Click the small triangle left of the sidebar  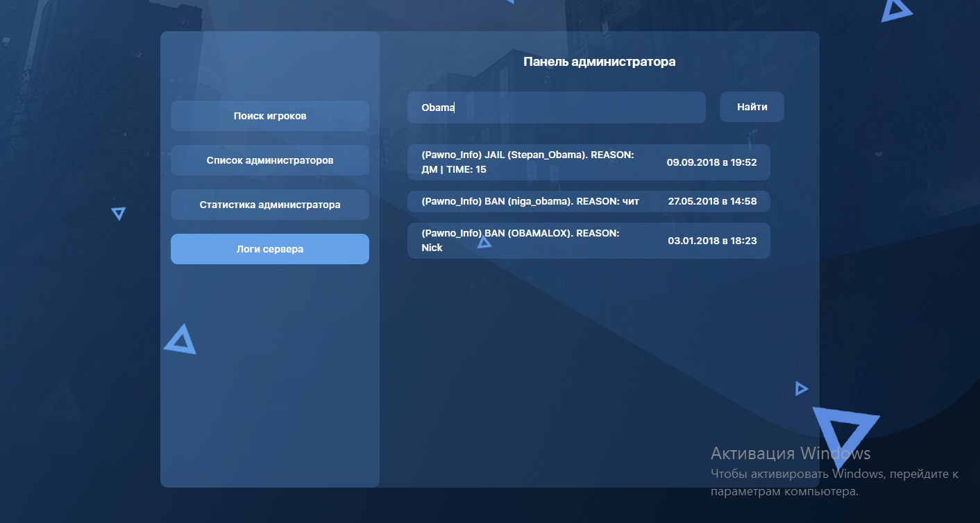[119, 213]
